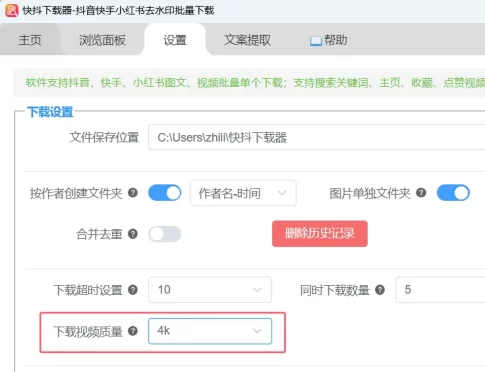Click the app logo icon in title bar

pyautogui.click(x=12, y=10)
